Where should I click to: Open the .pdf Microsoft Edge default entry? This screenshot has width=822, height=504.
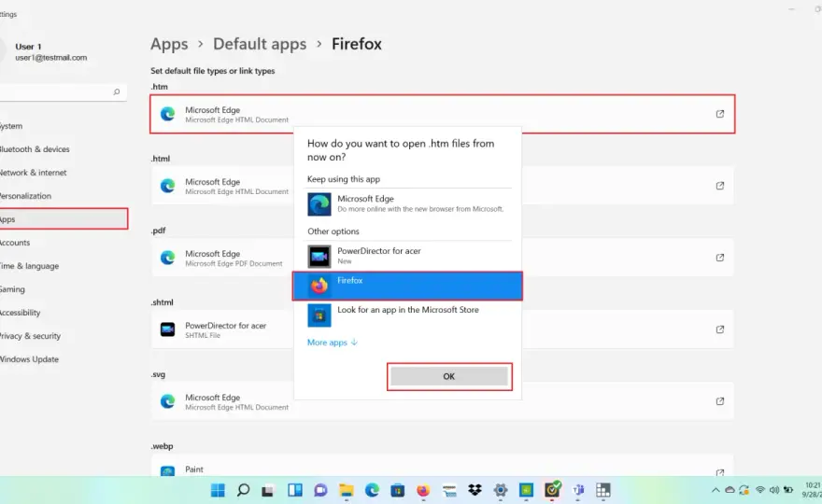coord(443,258)
